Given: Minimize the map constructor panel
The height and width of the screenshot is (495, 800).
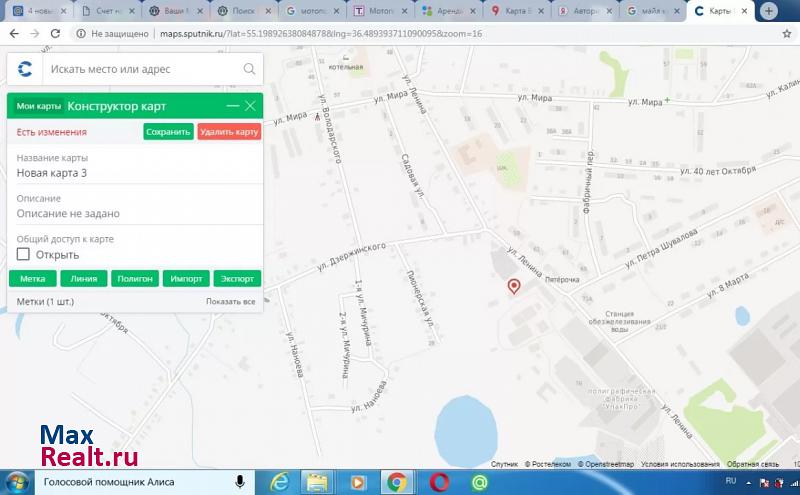Looking at the screenshot, I should 233,106.
